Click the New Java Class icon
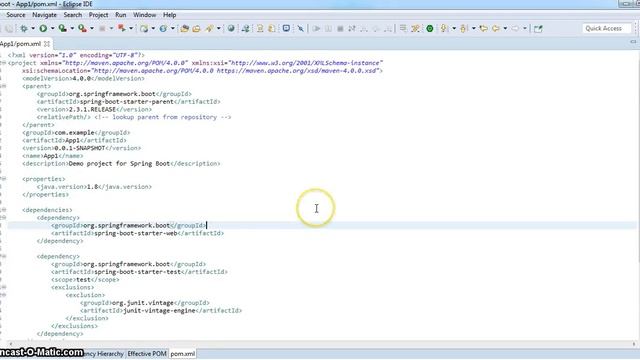The height and width of the screenshot is (360, 640). [x=163, y=29]
